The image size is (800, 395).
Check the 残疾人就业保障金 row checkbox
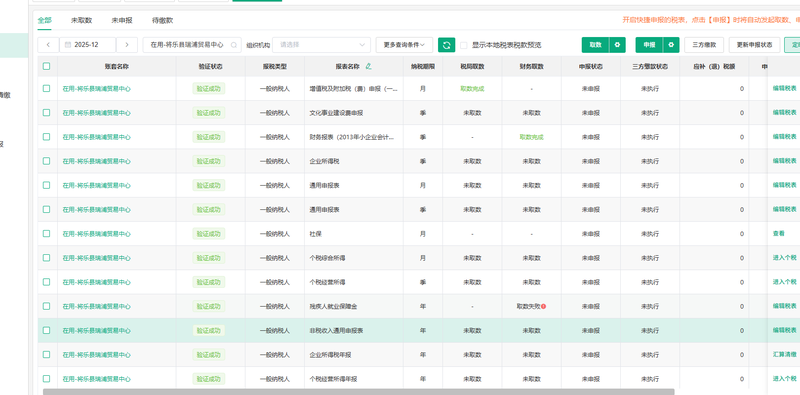click(46, 306)
